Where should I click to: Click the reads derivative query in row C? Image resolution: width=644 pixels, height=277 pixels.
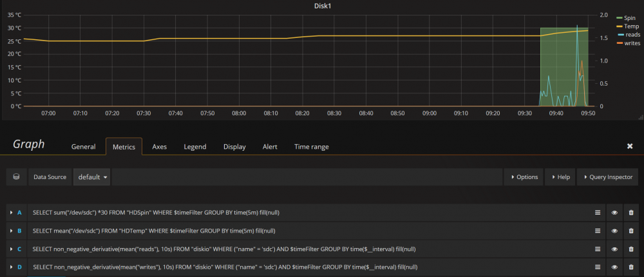(x=224, y=249)
